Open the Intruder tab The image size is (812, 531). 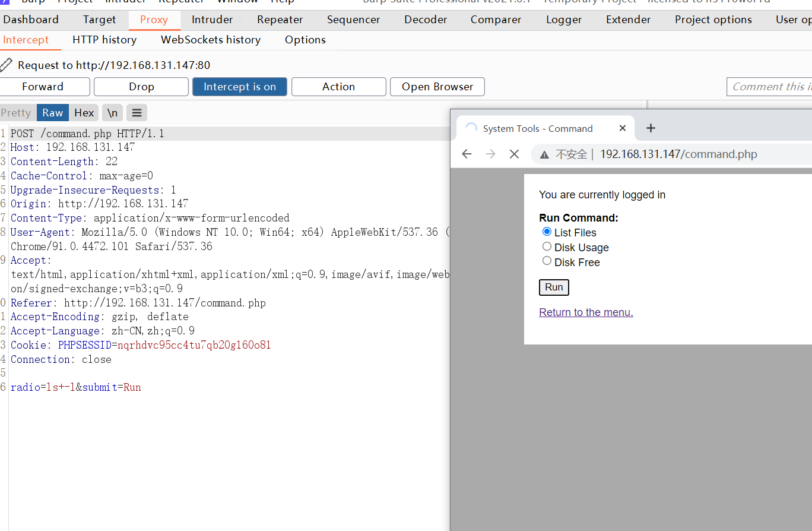212,20
